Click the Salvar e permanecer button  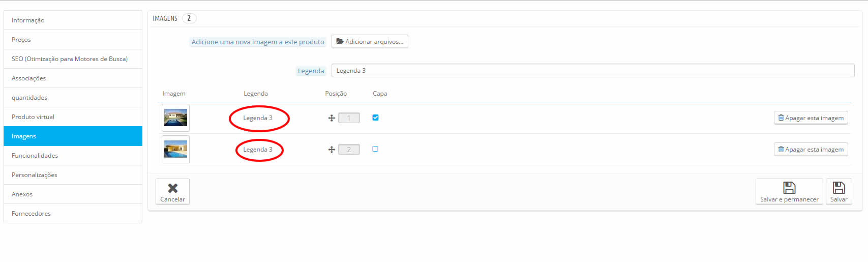tap(789, 192)
